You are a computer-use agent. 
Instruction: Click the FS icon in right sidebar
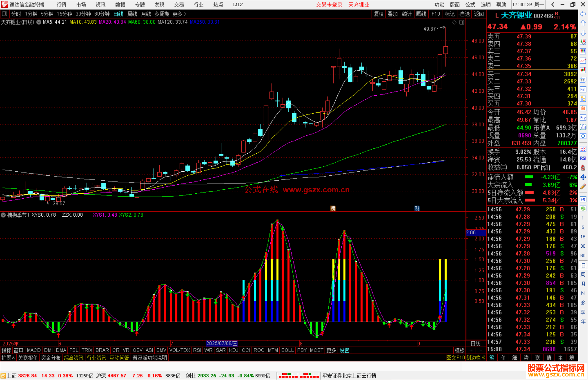[583, 199]
